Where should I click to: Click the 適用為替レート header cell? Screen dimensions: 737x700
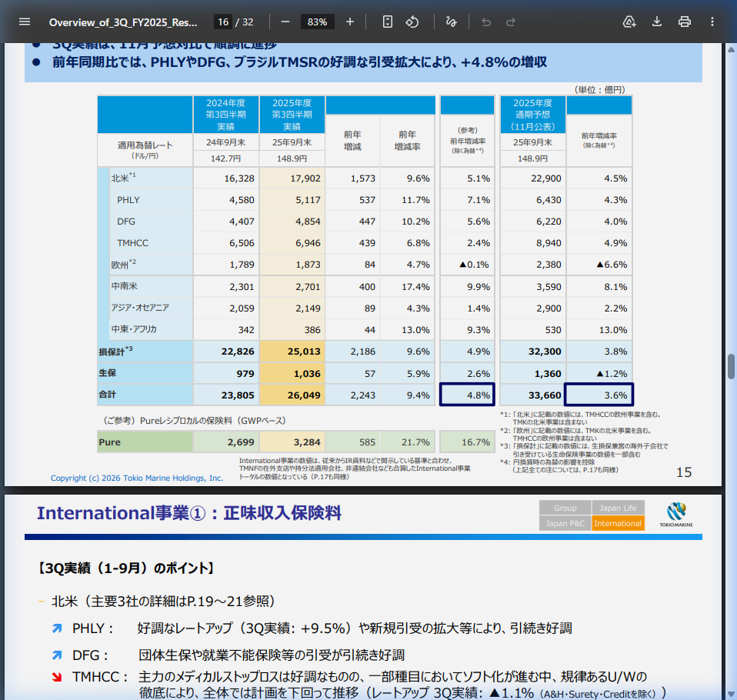[145, 149]
